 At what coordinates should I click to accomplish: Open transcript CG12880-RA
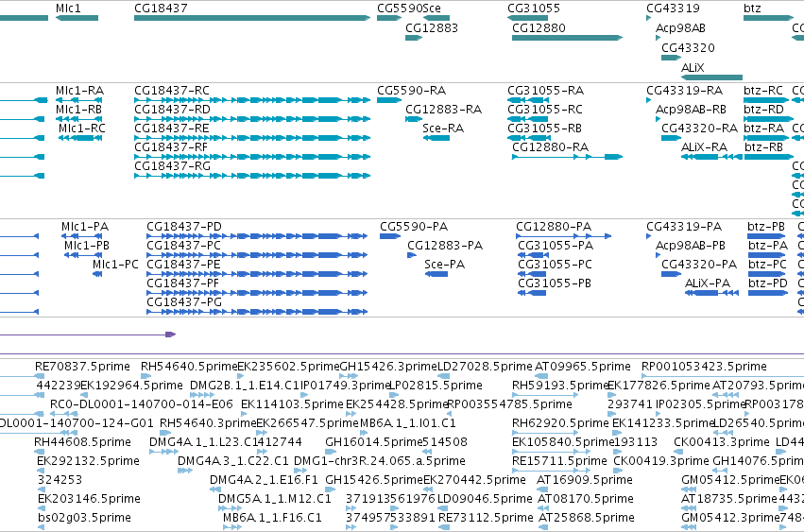550,147
